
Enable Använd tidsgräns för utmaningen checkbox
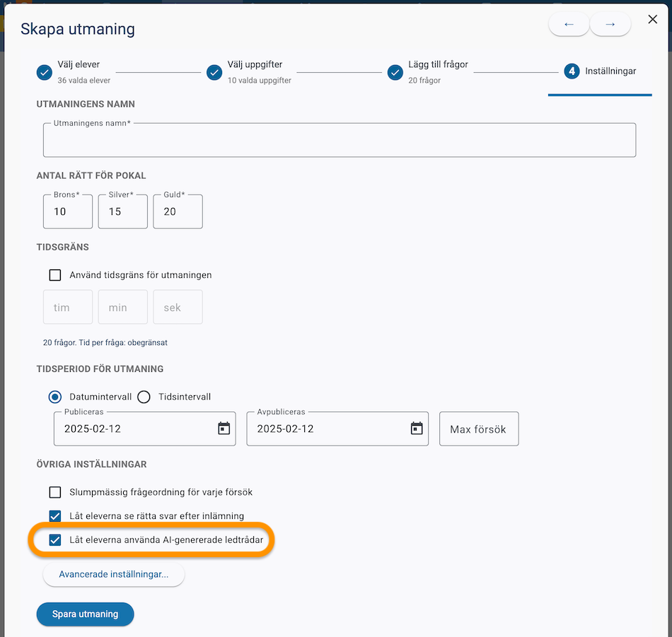(x=55, y=275)
